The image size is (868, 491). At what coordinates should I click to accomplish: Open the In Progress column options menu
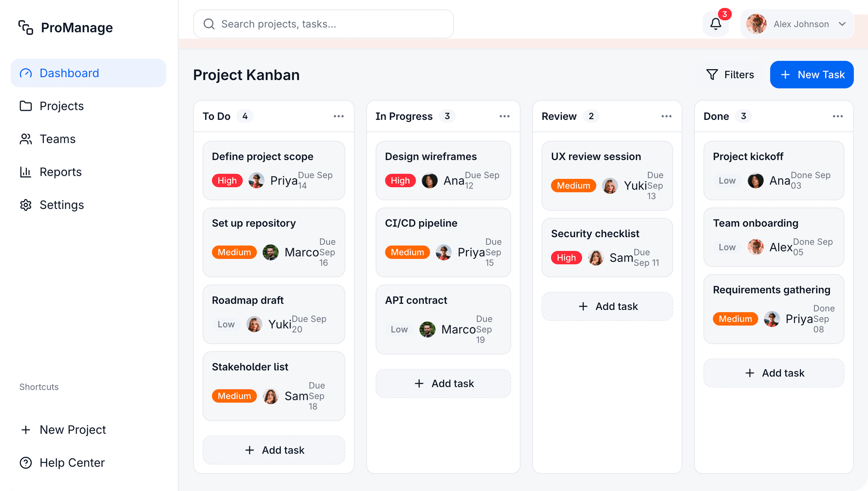click(x=504, y=116)
